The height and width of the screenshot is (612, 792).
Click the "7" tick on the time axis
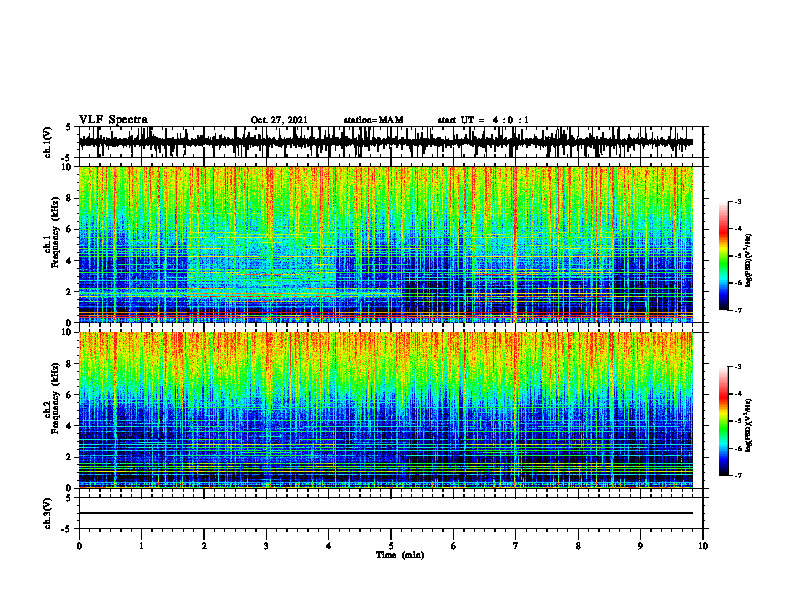[516, 546]
